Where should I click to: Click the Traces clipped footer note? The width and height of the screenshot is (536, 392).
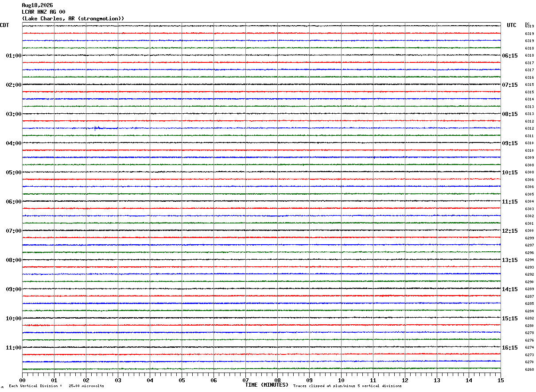coord(347,386)
